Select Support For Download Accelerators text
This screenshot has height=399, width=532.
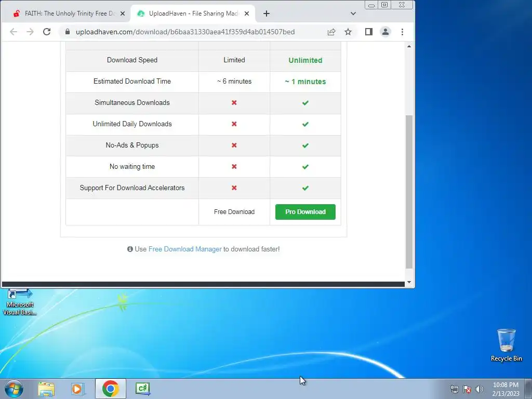(132, 188)
